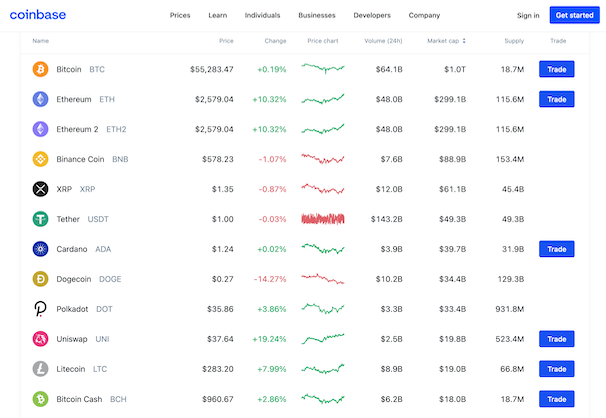Click Trade button for Uniswap

(x=557, y=339)
